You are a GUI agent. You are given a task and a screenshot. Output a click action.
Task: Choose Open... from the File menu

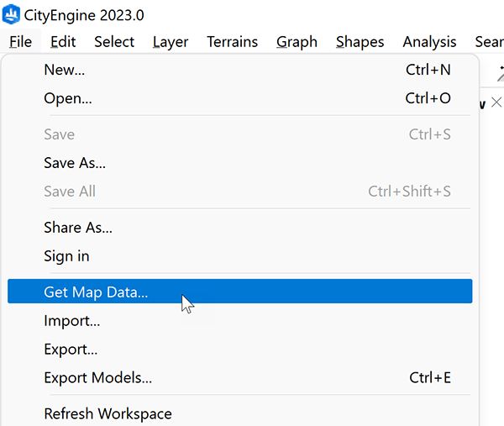coord(68,98)
